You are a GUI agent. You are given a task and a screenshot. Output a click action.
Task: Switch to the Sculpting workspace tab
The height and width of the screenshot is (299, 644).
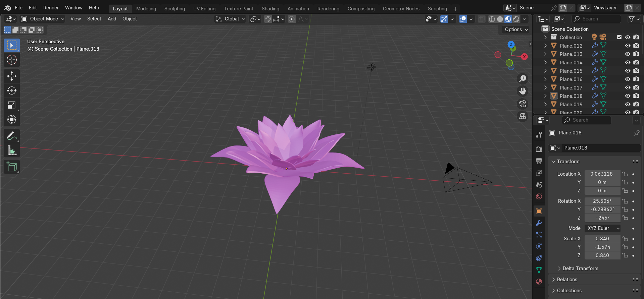point(175,9)
